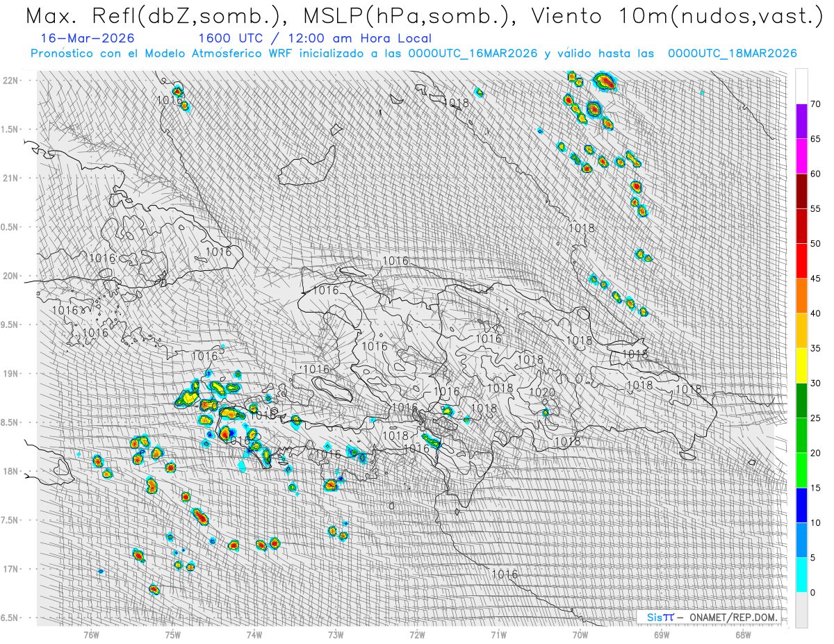Viewport: 834px width, 644px height.
Task: Click the '73W' longitude axis label
Action: click(336, 634)
